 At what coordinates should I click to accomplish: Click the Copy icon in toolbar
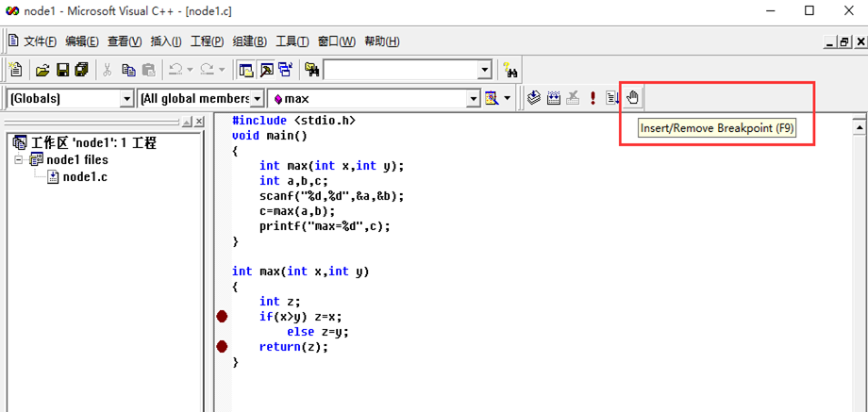pos(128,70)
